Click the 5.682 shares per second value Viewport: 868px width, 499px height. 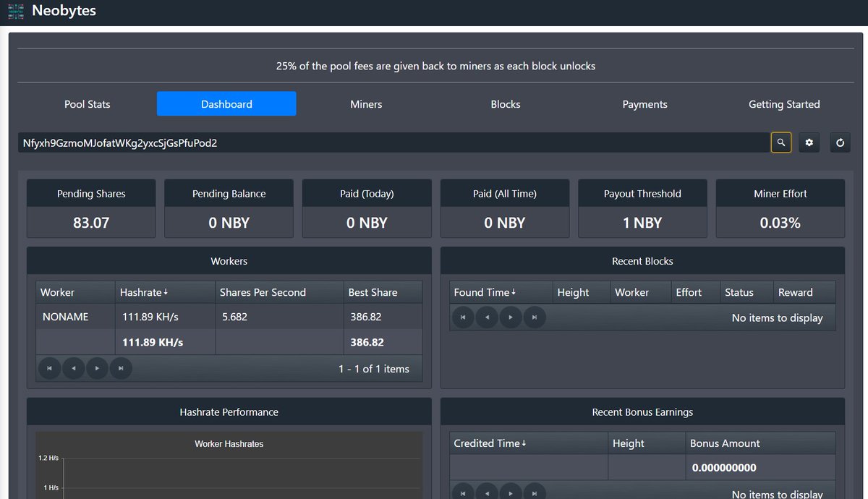point(234,317)
